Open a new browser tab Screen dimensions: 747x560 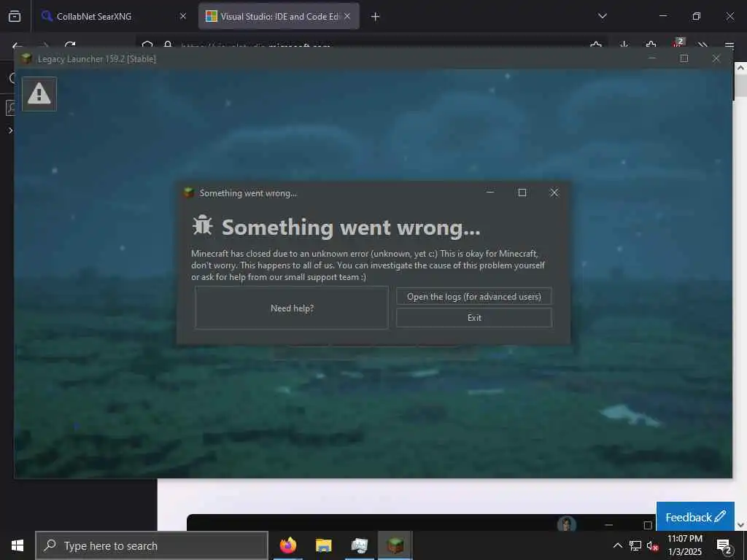coord(375,17)
